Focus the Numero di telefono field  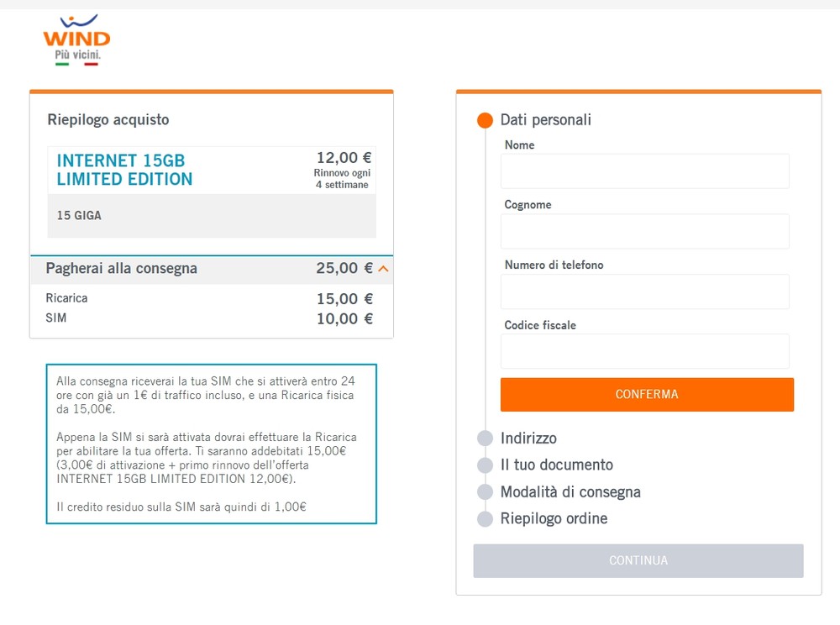[644, 291]
